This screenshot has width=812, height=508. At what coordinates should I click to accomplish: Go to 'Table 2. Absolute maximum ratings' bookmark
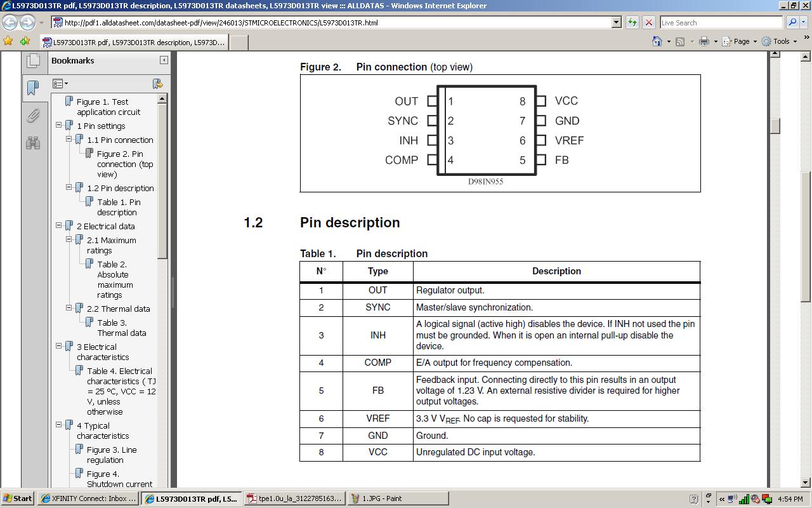coord(115,279)
